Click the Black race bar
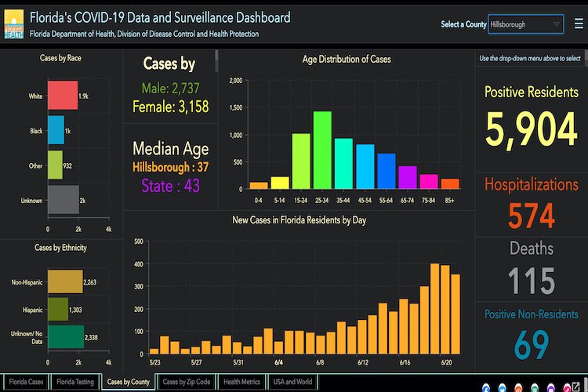Viewport: 588px width, 392px height. point(56,130)
